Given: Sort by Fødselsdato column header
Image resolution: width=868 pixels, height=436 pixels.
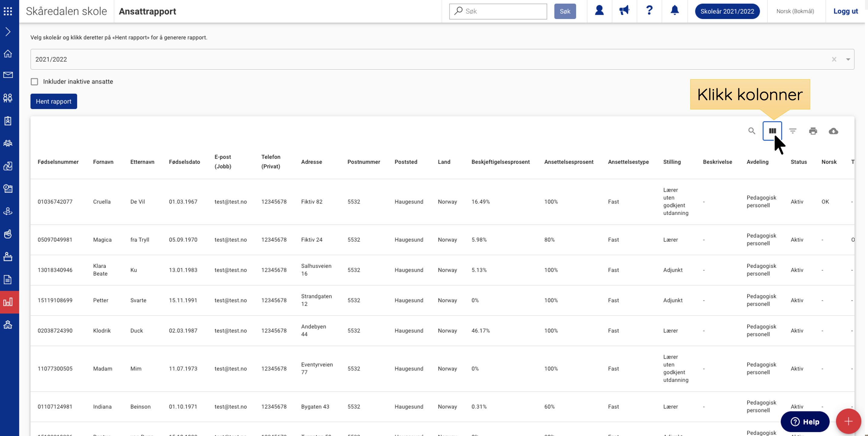Looking at the screenshot, I should click(184, 162).
